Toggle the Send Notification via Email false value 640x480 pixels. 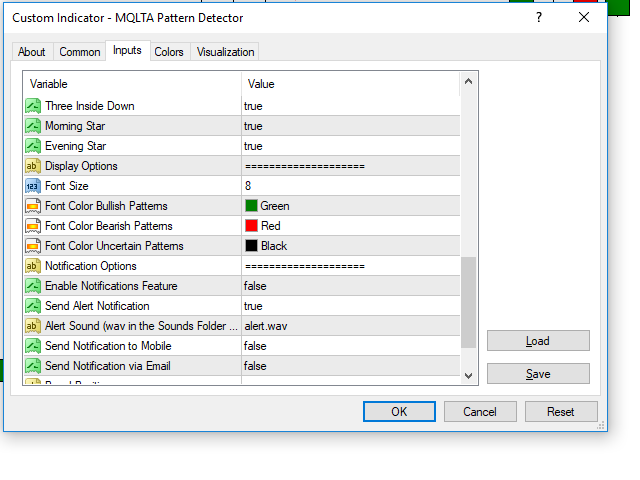(351, 366)
